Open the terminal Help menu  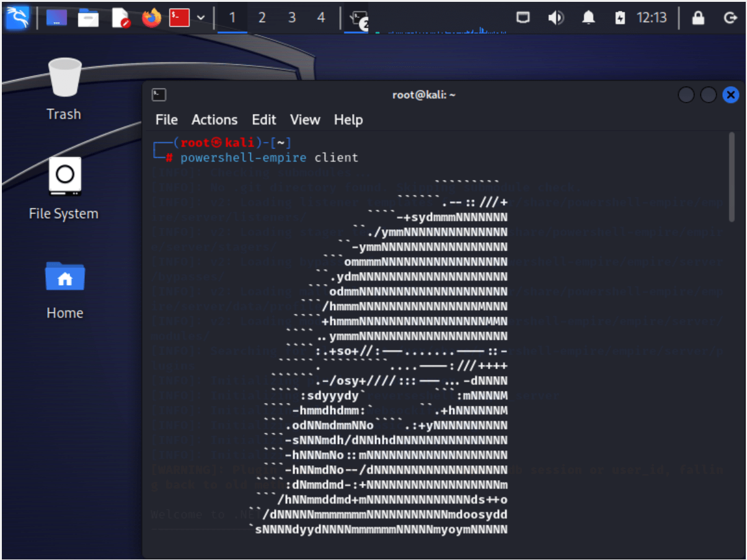(x=348, y=120)
